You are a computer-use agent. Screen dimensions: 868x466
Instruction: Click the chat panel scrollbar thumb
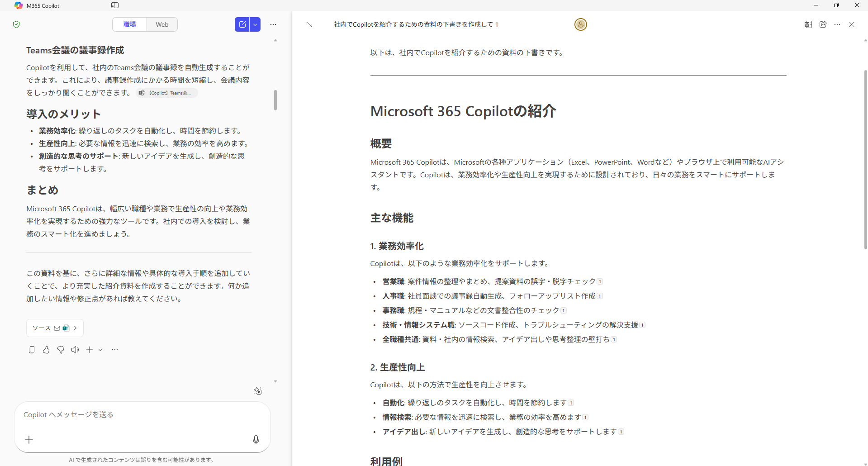click(275, 100)
